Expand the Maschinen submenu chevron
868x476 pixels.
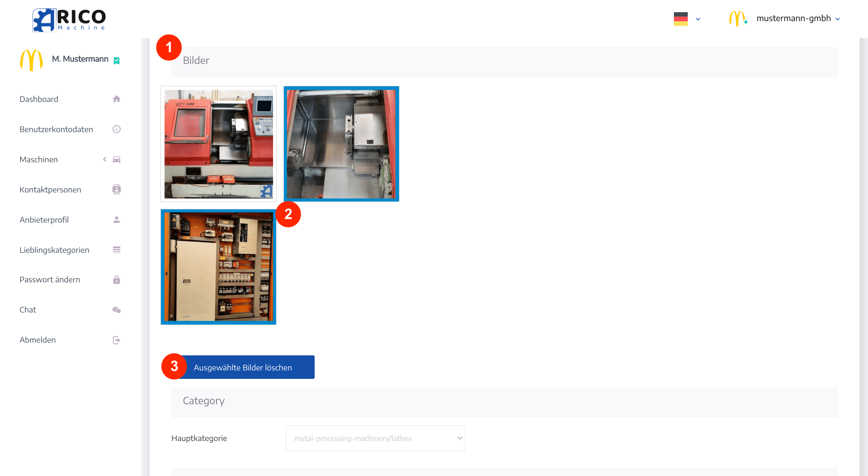(x=105, y=159)
